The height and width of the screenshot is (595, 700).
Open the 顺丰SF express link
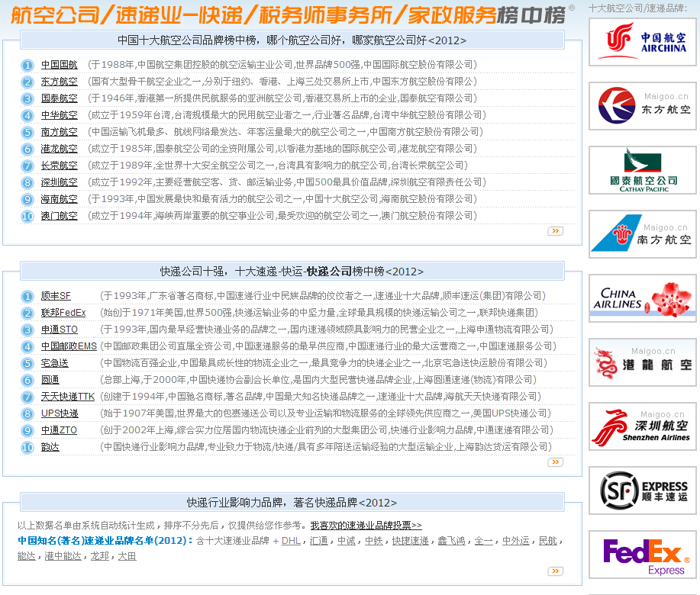coord(56,296)
